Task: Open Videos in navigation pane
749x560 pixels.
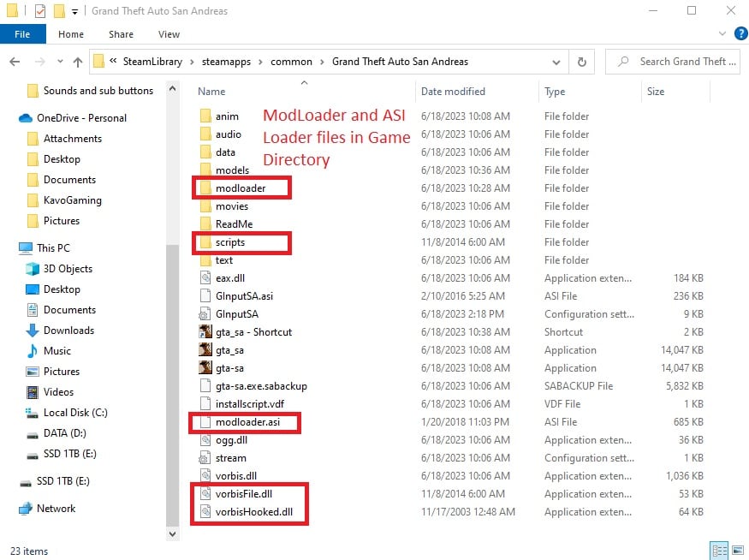Action: click(50, 392)
